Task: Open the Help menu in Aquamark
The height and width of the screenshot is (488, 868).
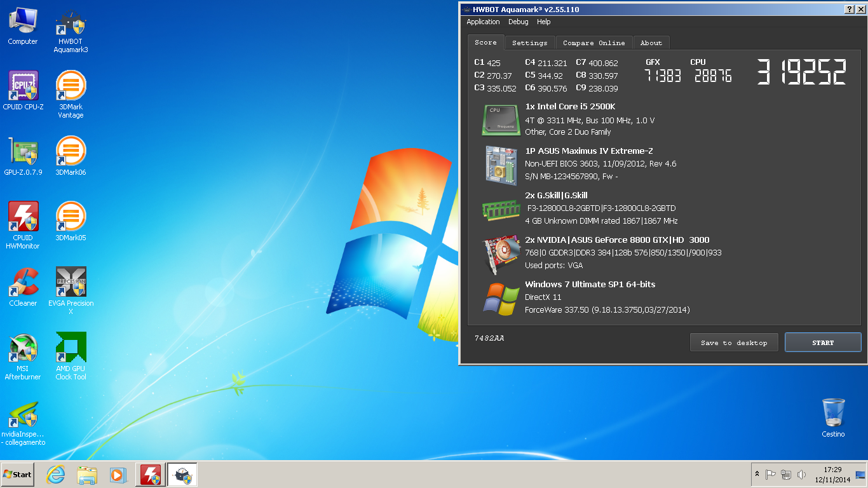Action: click(543, 22)
